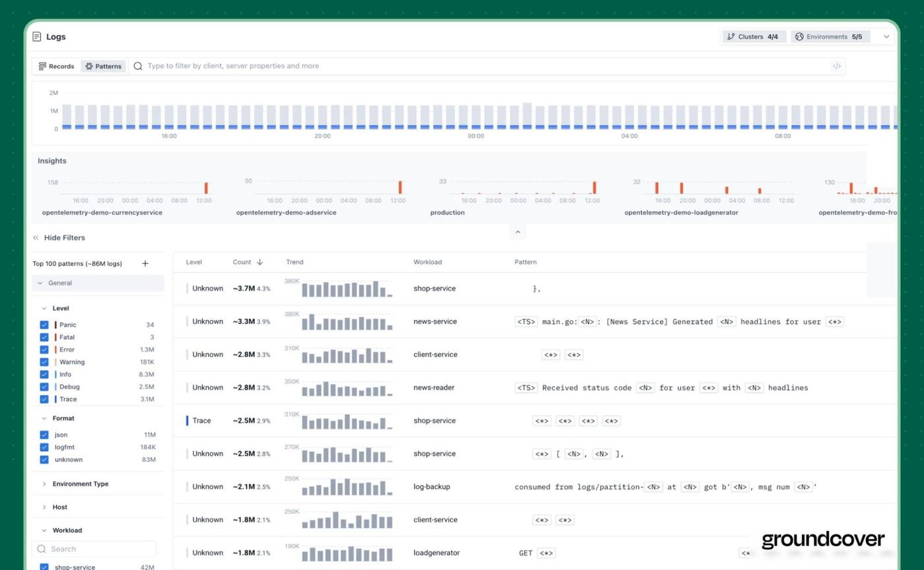Uncheck the Trace level checkbox
This screenshot has height=570, width=924.
(x=44, y=399)
